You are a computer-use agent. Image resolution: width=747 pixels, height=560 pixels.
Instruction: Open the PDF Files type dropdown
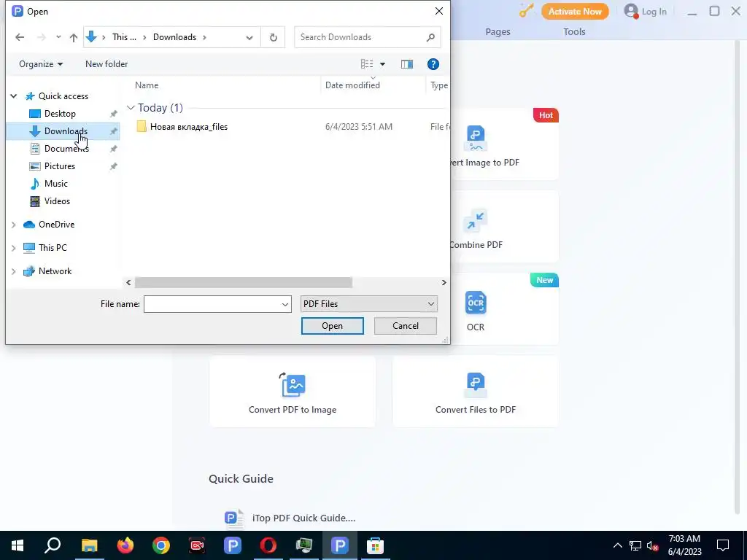tap(368, 304)
